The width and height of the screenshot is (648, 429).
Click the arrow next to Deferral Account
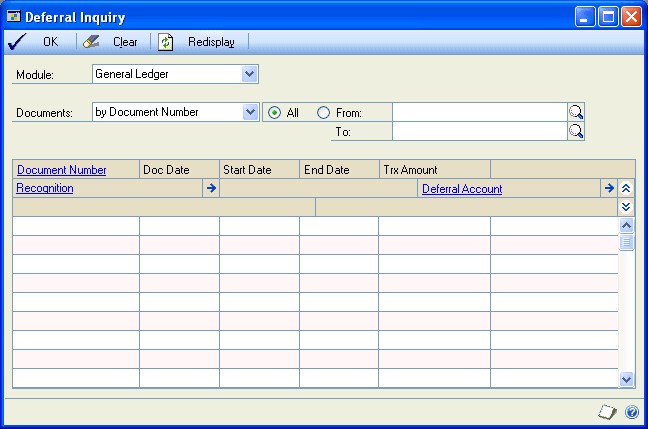tap(609, 188)
